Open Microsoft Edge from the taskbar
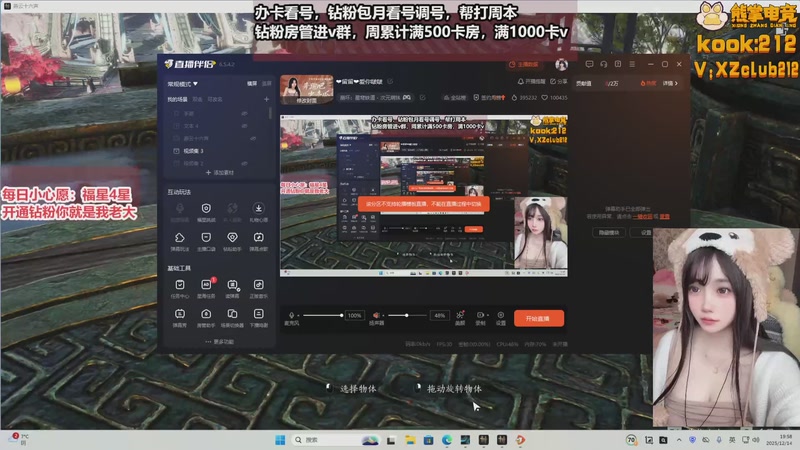The image size is (800, 450). 447,440
